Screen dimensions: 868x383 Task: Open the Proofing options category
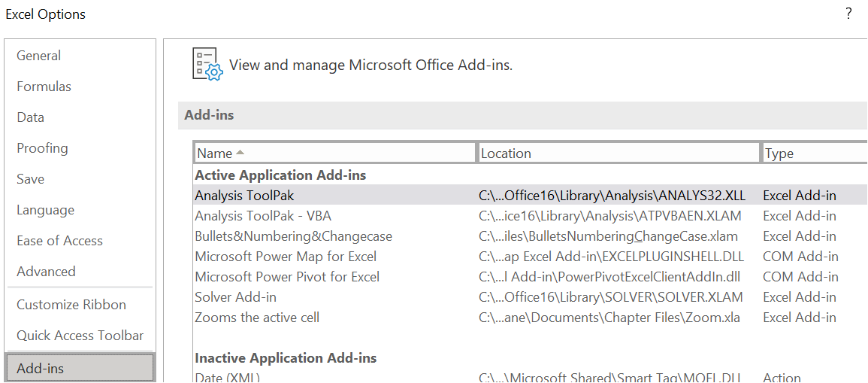coord(42,148)
